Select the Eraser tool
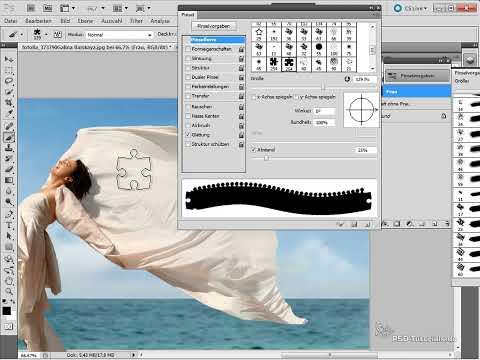480x360 pixels. 9,169
